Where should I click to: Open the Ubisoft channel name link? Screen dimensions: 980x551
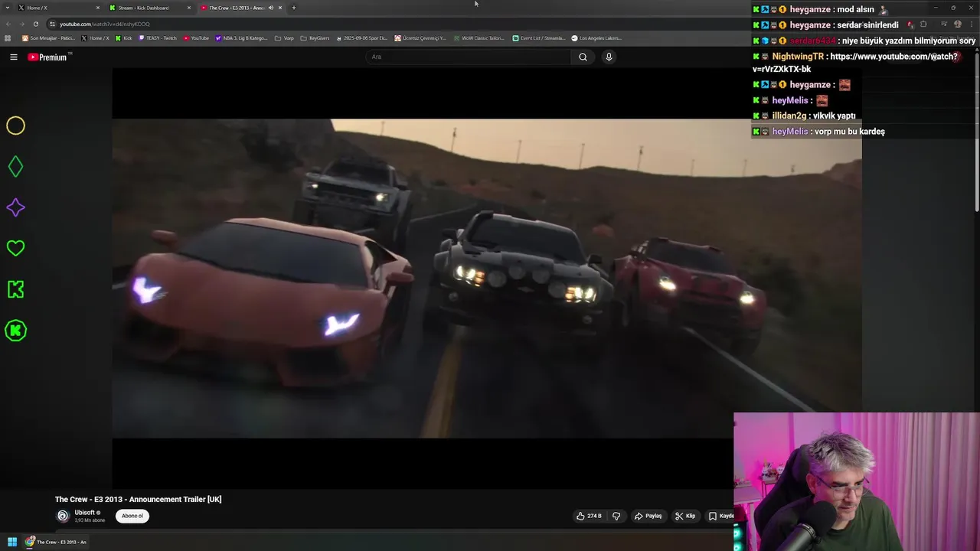(84, 513)
